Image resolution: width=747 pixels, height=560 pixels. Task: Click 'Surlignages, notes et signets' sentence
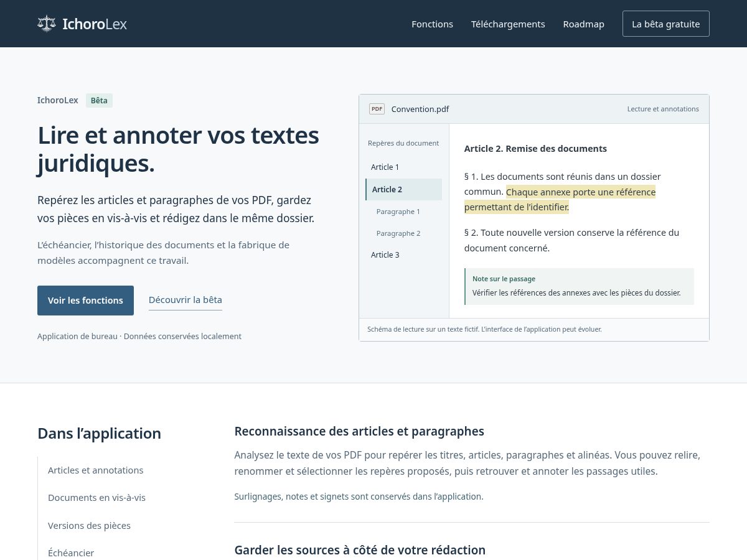tap(359, 497)
